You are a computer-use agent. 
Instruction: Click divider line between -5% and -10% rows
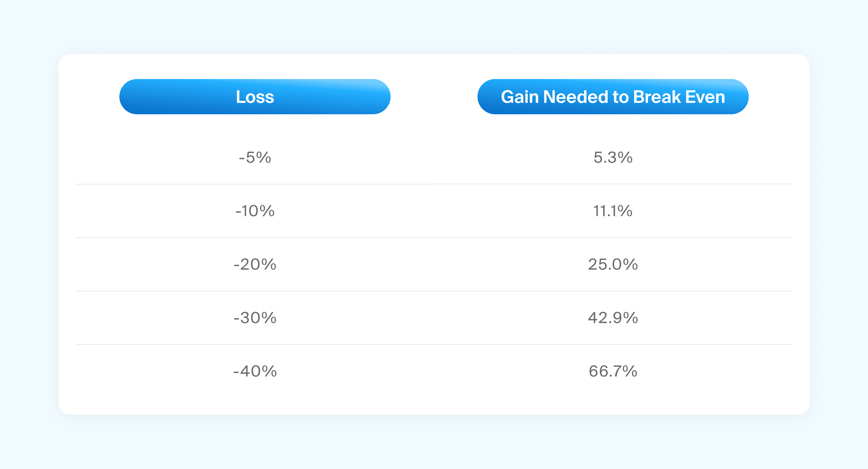(434, 184)
